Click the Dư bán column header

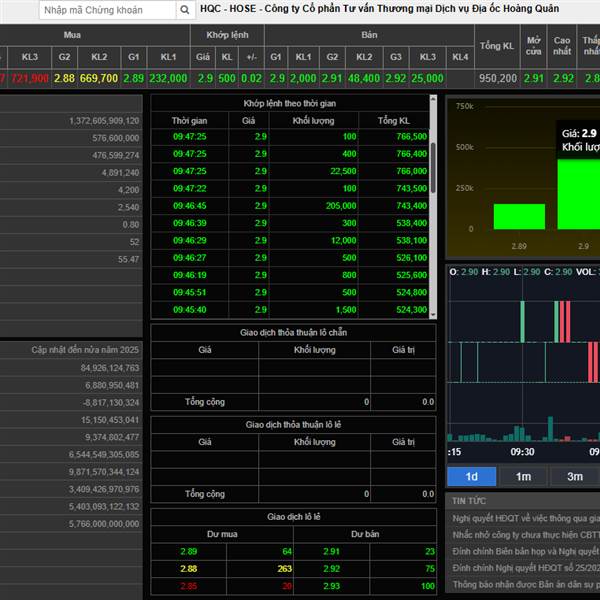coord(365,534)
